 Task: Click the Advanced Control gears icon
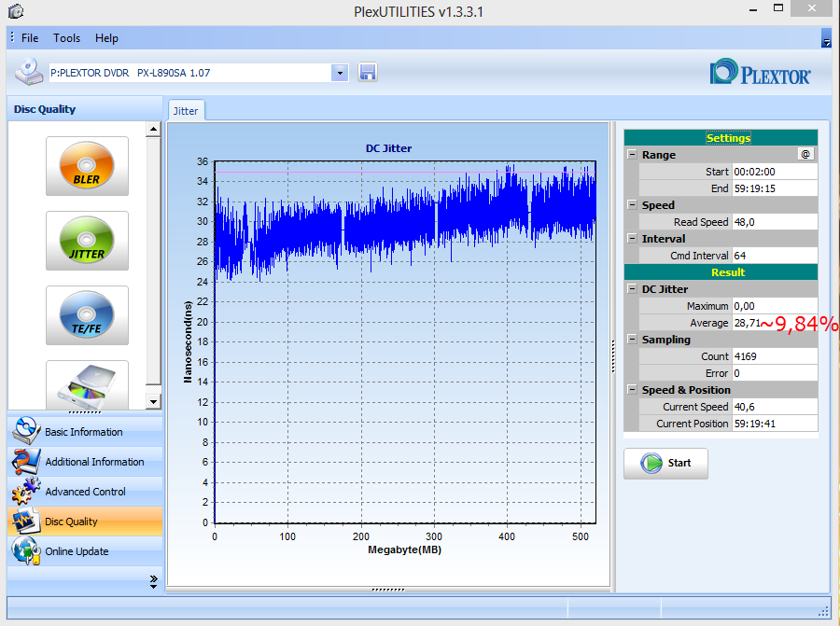(25, 491)
